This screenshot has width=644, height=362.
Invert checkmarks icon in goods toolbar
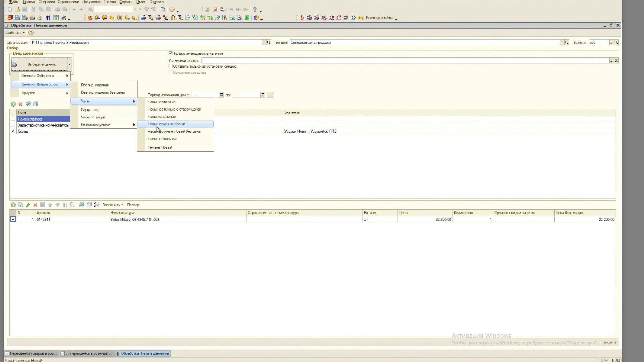point(96,205)
